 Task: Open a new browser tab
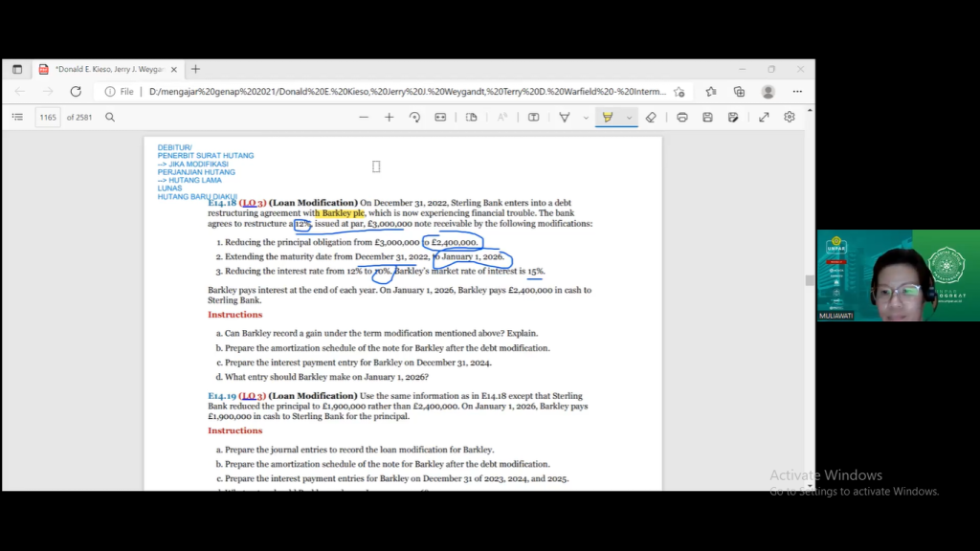tap(195, 69)
